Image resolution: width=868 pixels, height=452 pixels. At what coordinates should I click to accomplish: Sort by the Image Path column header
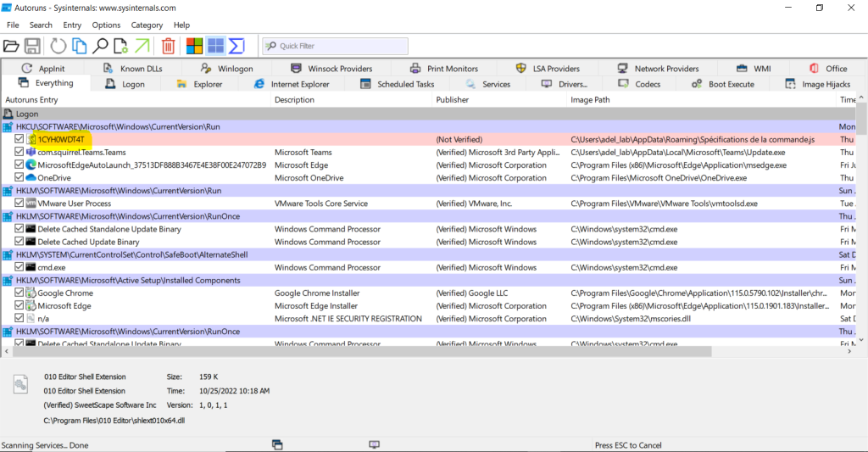click(701, 100)
